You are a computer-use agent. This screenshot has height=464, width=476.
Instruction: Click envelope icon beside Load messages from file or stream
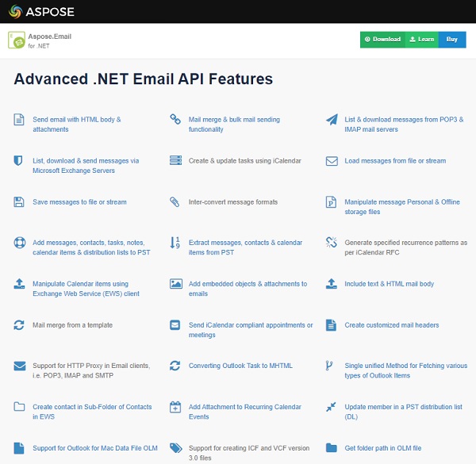[332, 161]
